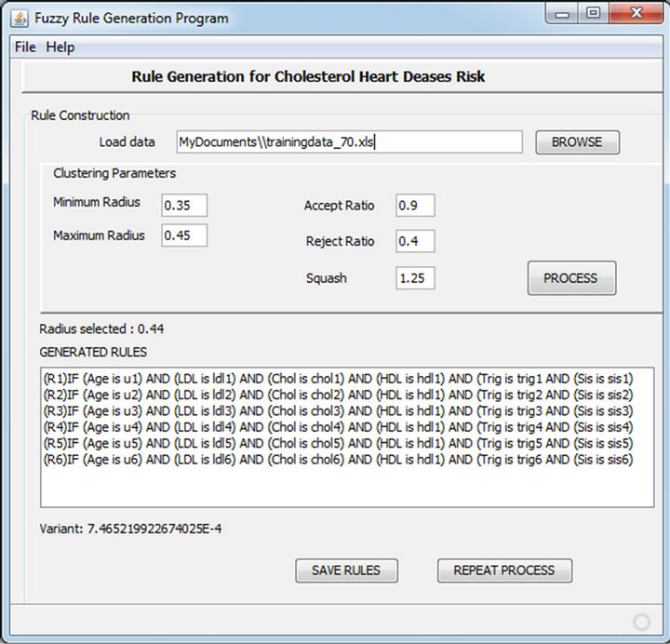
Task: Click the Rule Generation for Cholesterol heading
Action: [308, 76]
